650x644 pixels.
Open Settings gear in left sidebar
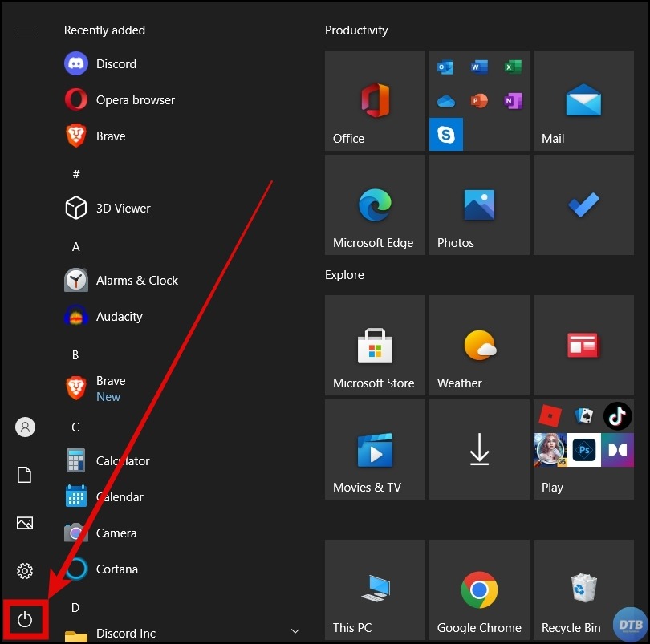(x=25, y=571)
